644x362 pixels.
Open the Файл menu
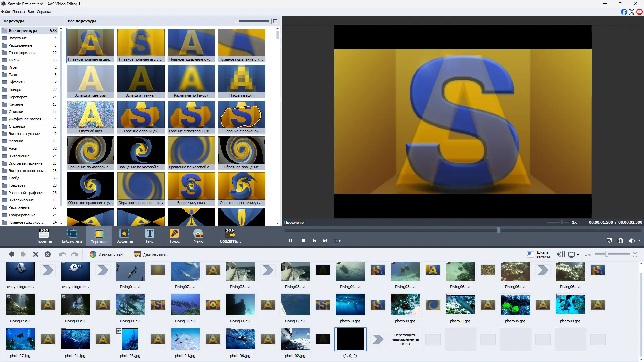click(5, 12)
